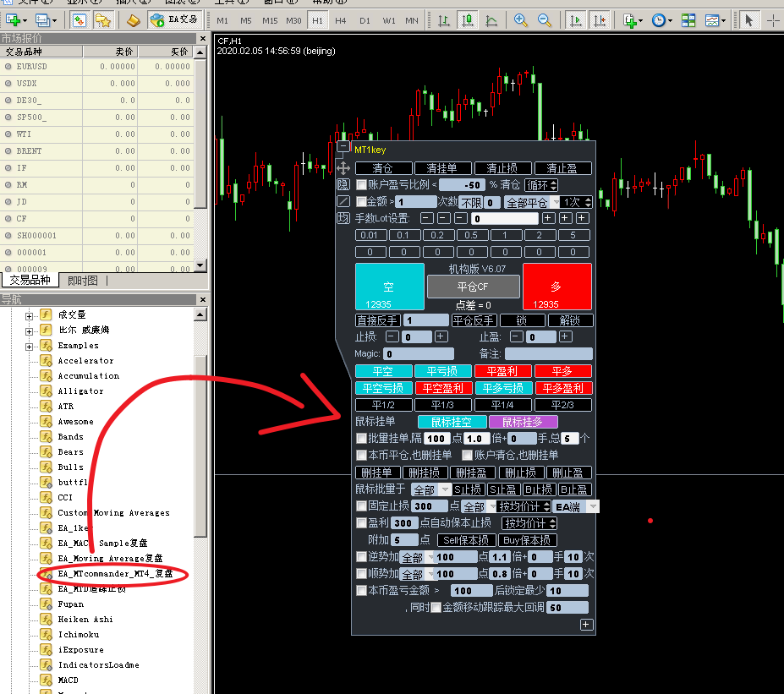
Task: Select the H4 timeframe
Action: tap(340, 19)
